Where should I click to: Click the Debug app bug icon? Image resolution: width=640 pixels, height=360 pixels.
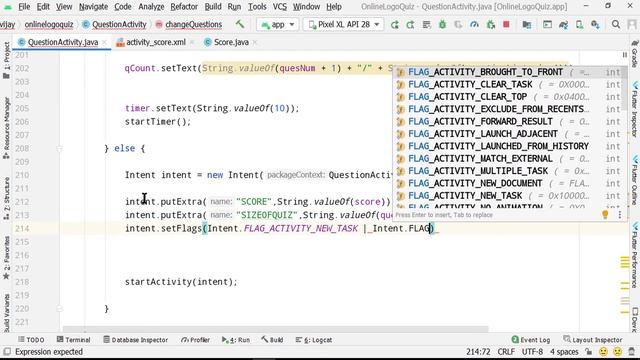coord(442,25)
